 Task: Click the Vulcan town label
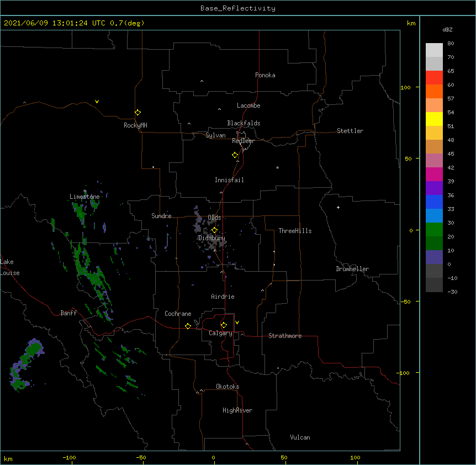tap(300, 437)
